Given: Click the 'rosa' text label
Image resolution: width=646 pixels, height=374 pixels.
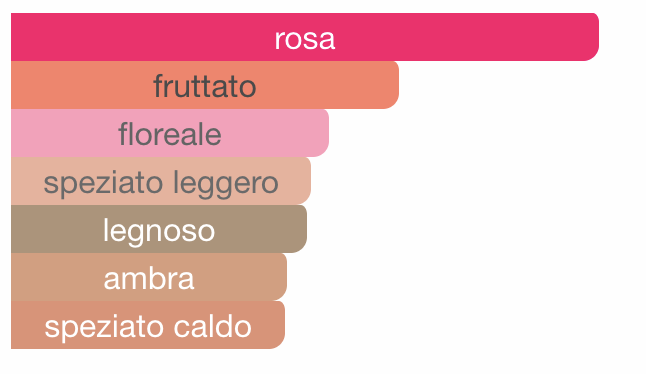Looking at the screenshot, I should (x=305, y=40).
